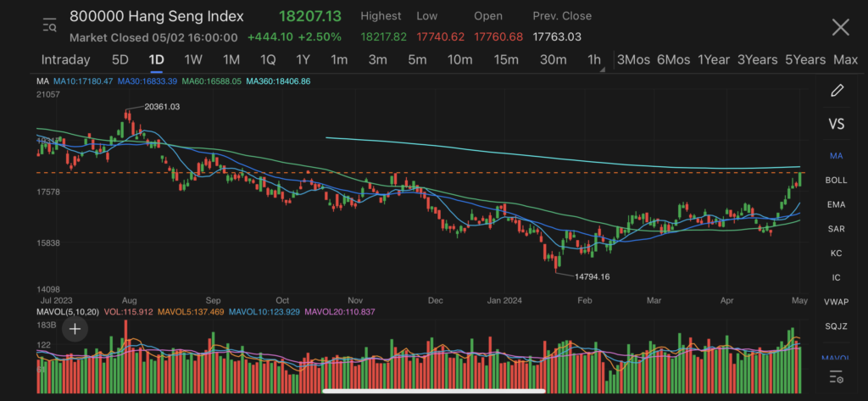Viewport: 868px width, 401px height.
Task: Select the Max range button
Action: (x=845, y=59)
